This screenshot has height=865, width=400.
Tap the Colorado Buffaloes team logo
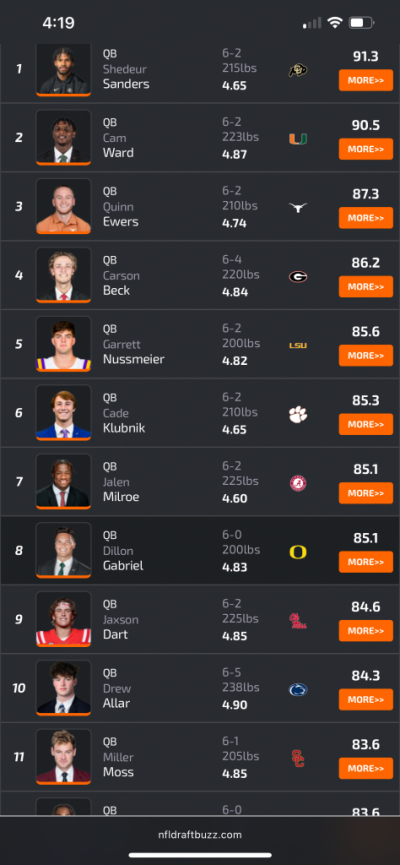pyautogui.click(x=298, y=70)
